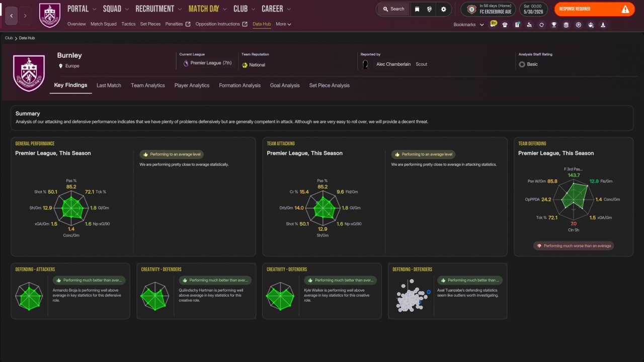The width and height of the screenshot is (644, 362).
Task: Select the Data Hub sub-menu item
Action: click(262, 24)
